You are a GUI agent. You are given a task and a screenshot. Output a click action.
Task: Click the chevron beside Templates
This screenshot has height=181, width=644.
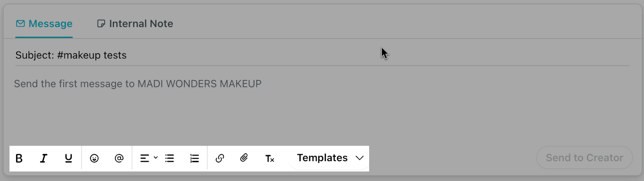pos(360,158)
